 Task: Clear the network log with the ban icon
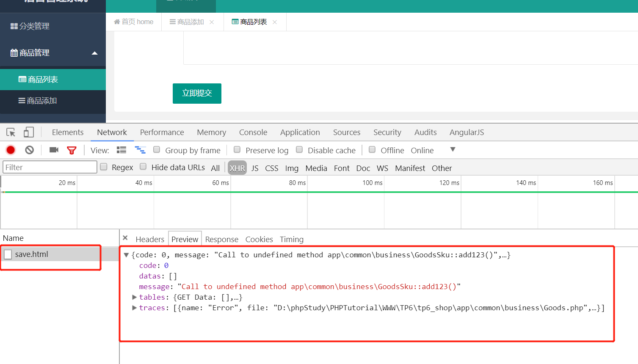(x=29, y=150)
